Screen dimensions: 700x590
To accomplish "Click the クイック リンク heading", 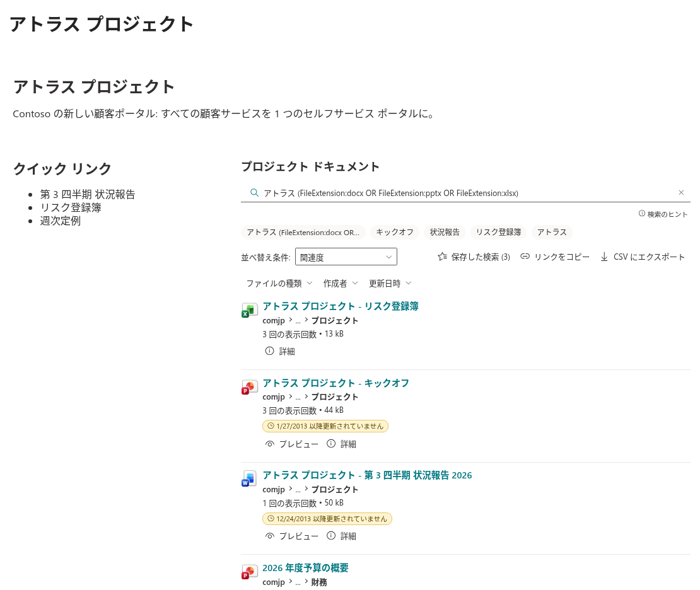I will pos(62,169).
